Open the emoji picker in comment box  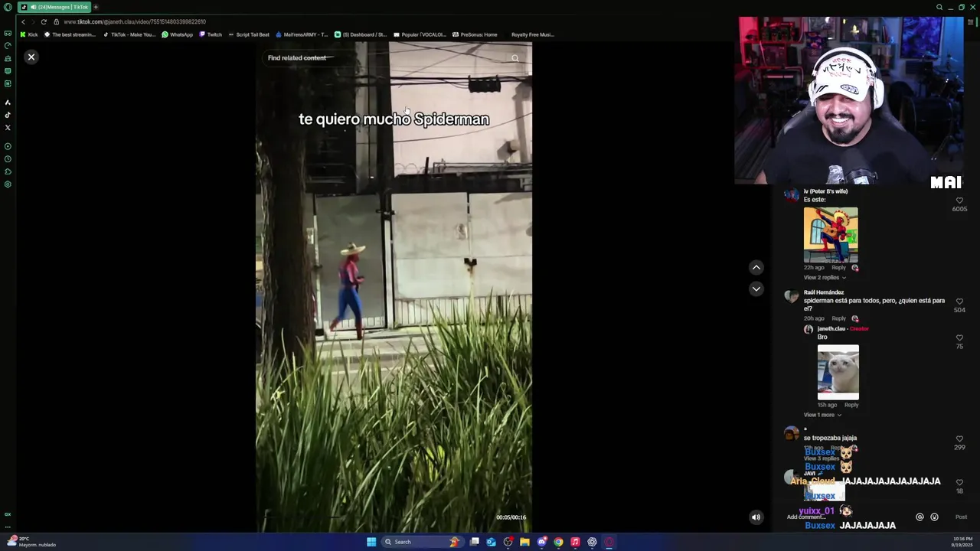coord(934,517)
